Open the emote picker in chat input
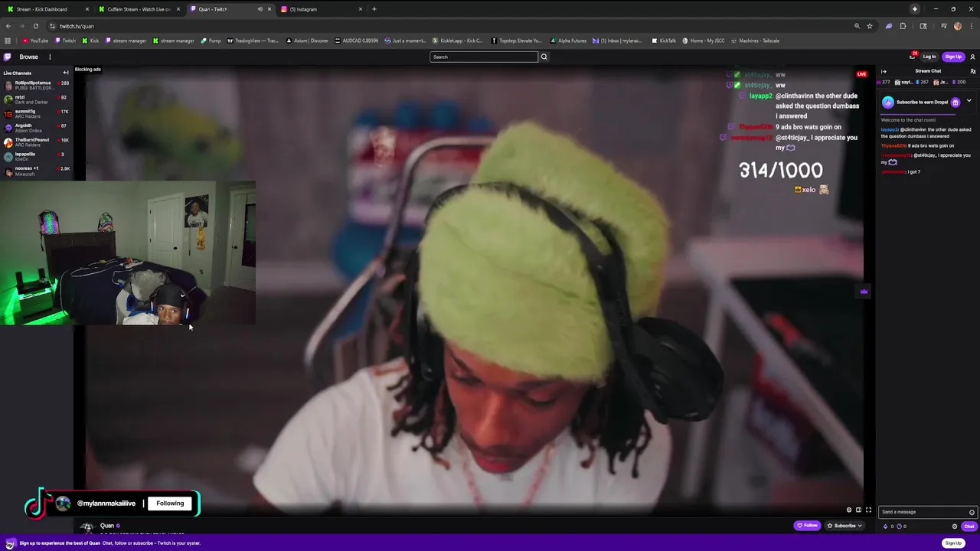This screenshot has width=980, height=551. tap(972, 512)
